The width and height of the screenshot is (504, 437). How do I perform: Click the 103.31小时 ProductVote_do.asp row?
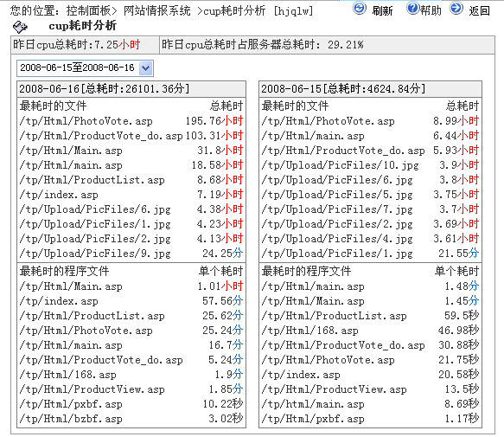pyautogui.click(x=131, y=136)
